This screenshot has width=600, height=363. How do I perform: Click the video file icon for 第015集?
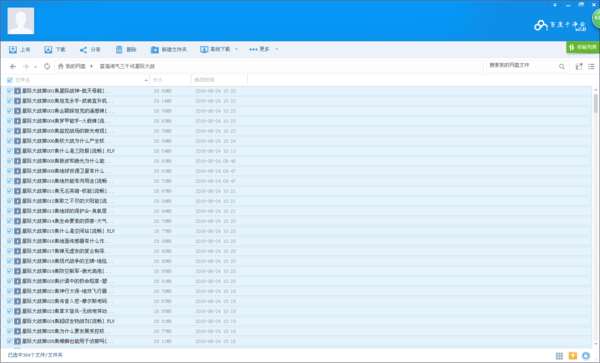click(x=17, y=231)
